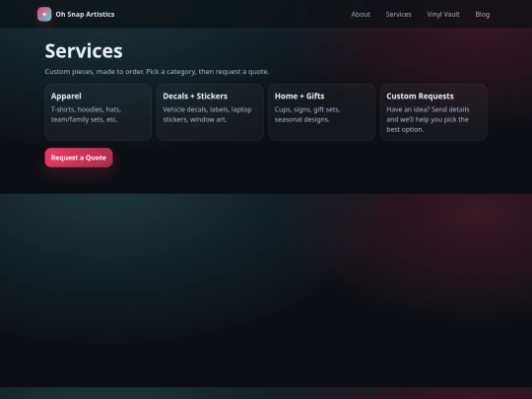The width and height of the screenshot is (532, 399).
Task: Pick the Home + Gifts card
Action: point(321,112)
